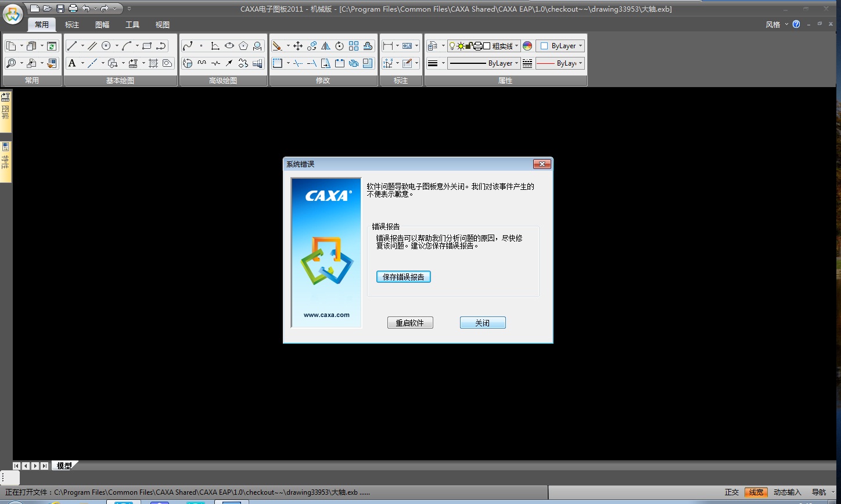Choose the Array tool grid icon
Screen dimensions: 841x504
click(354, 46)
